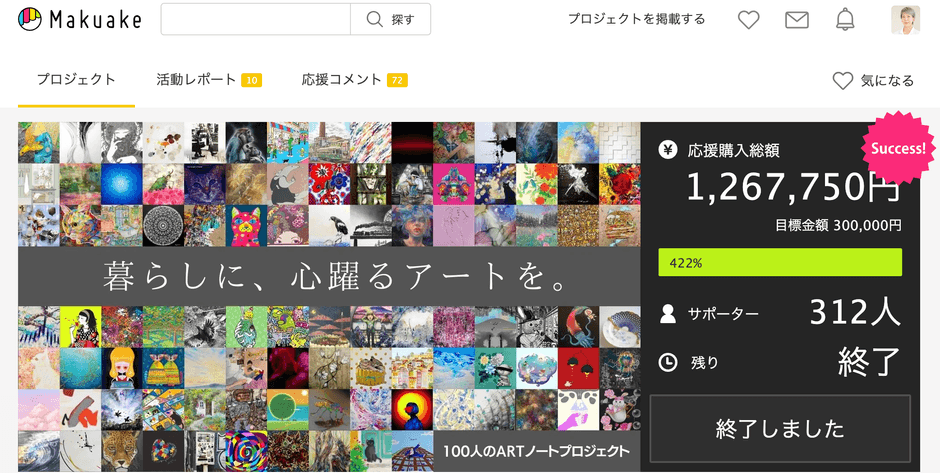Click the Makuake logo icon
940x473 pixels.
point(30,19)
